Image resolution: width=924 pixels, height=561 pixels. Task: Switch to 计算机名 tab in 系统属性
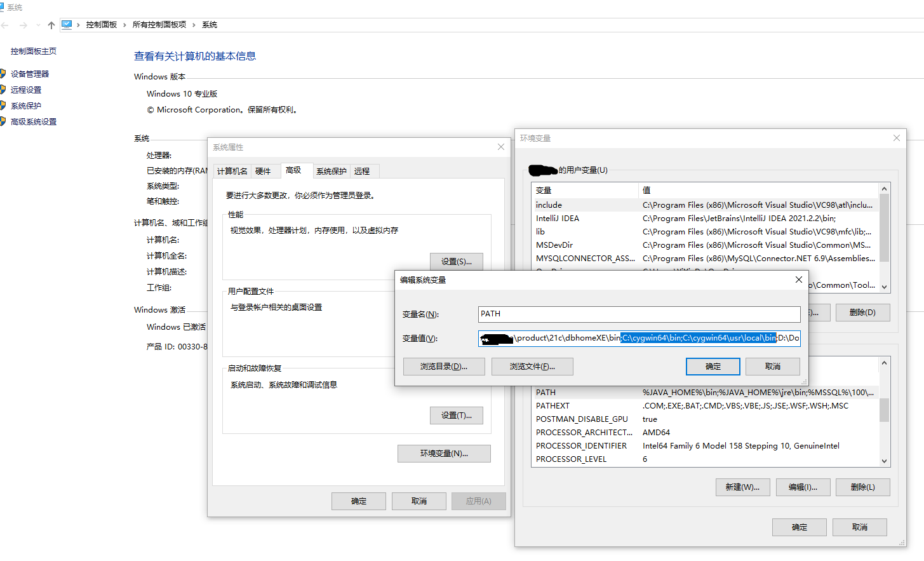pyautogui.click(x=232, y=171)
